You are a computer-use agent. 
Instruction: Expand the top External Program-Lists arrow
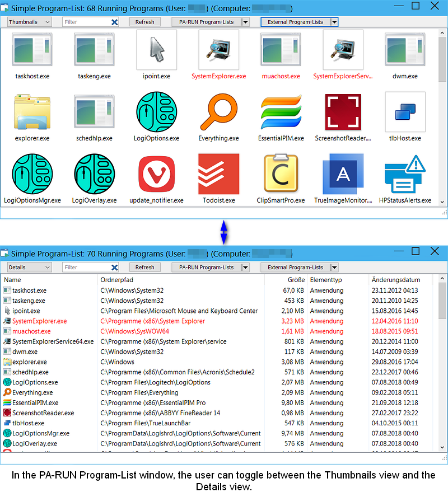pyautogui.click(x=334, y=22)
